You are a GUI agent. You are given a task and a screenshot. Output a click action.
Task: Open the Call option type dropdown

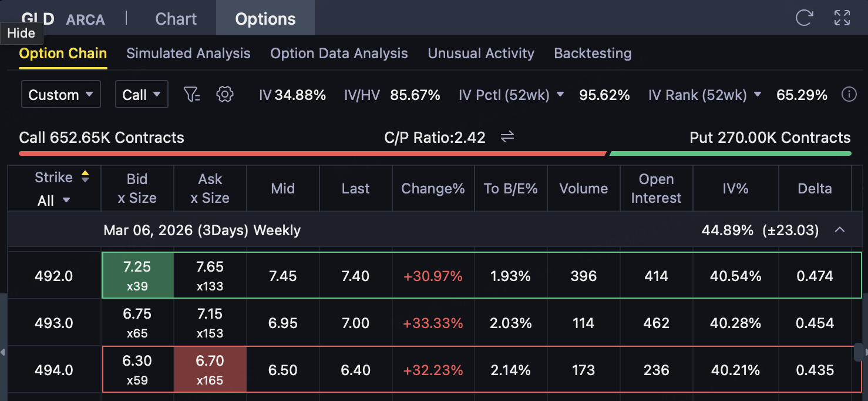142,95
